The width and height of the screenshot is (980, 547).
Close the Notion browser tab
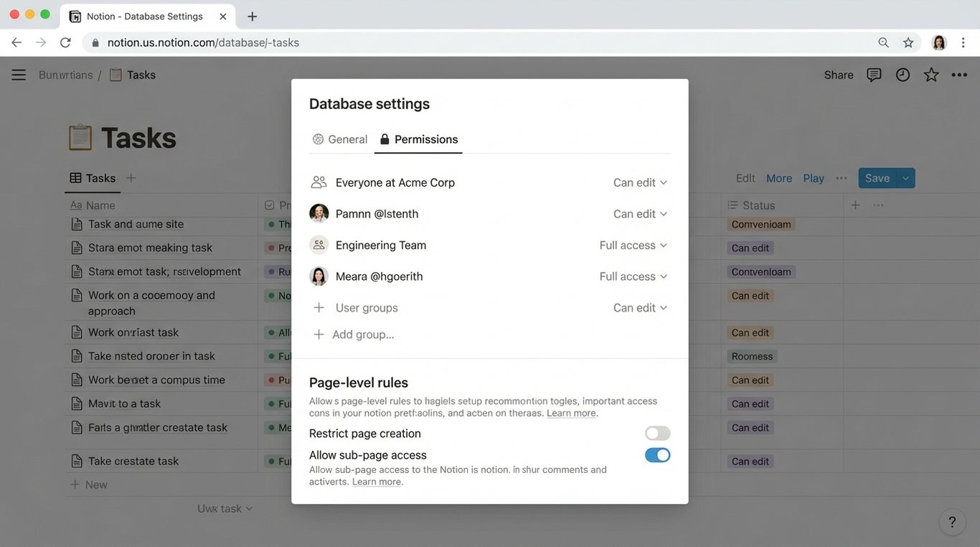223,16
